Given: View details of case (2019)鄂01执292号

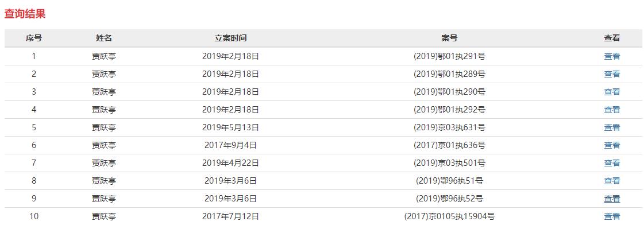Looking at the screenshot, I should tap(612, 110).
